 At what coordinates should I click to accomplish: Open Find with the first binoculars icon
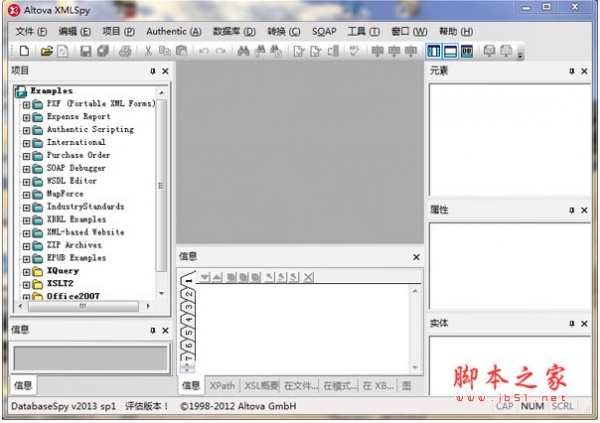tap(243, 51)
